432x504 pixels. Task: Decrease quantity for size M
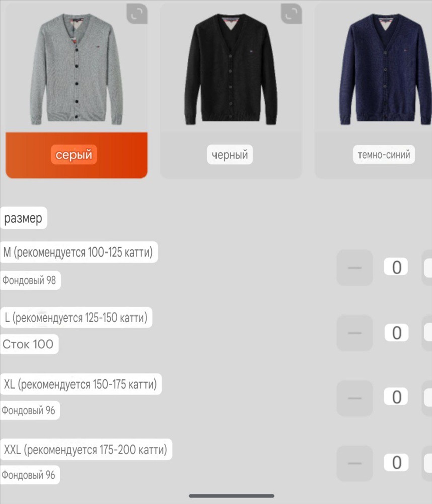pos(354,268)
